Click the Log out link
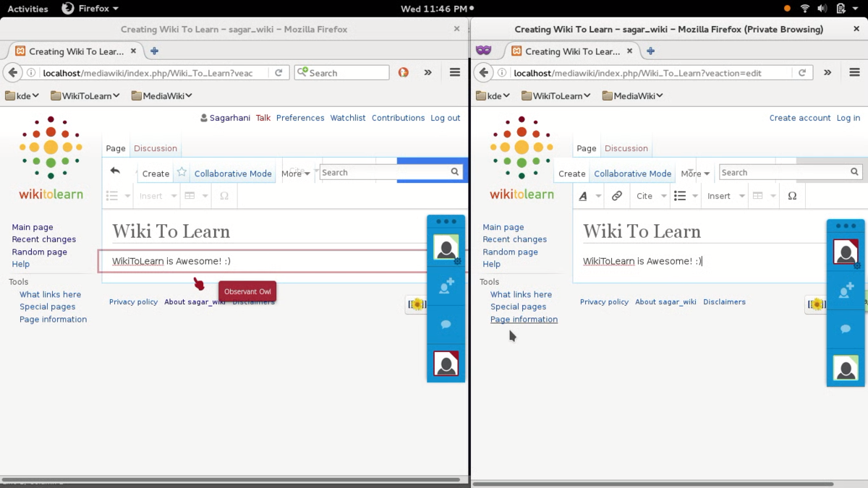The height and width of the screenshot is (488, 868). pos(445,118)
